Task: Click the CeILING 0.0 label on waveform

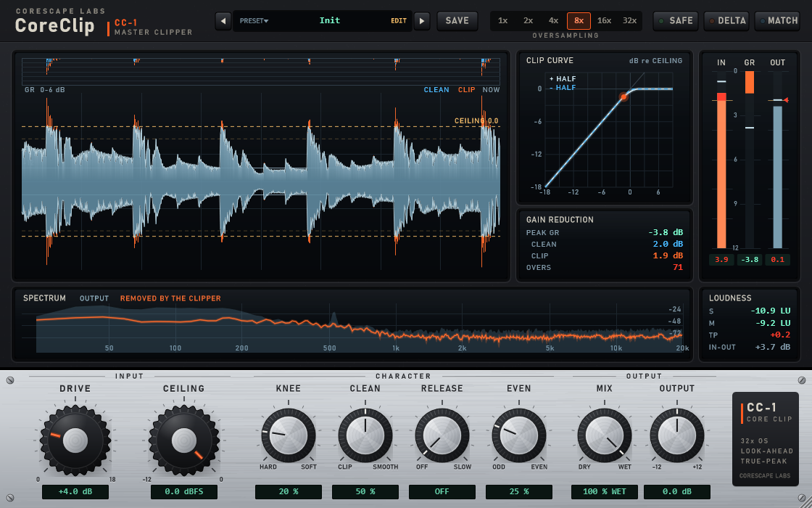Action: 476,120
